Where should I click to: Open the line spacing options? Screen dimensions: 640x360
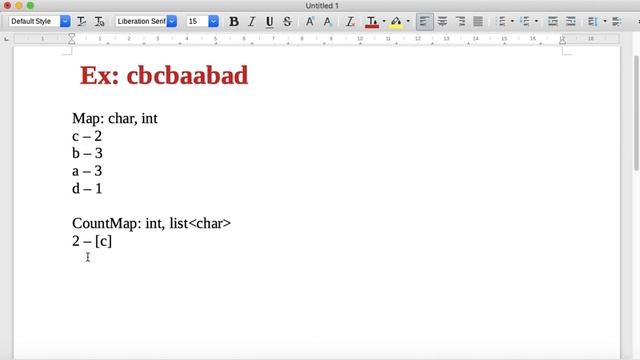(593, 21)
